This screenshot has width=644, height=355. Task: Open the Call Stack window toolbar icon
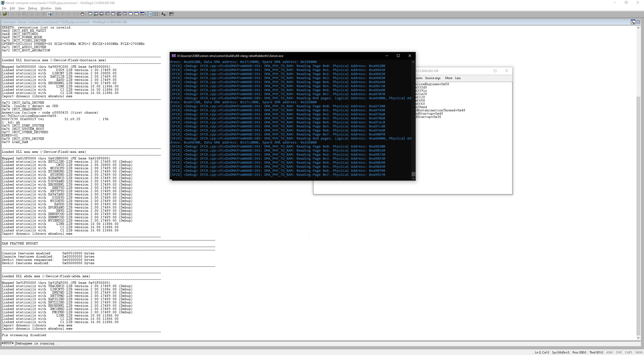119,14
